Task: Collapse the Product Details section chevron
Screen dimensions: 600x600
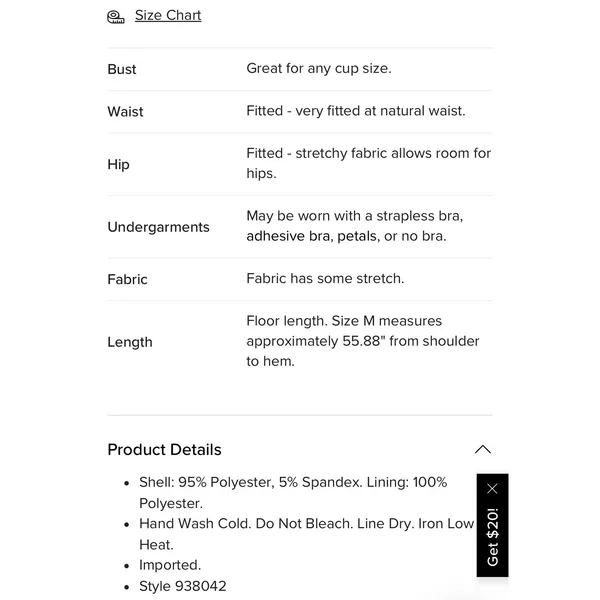Action: tap(483, 449)
